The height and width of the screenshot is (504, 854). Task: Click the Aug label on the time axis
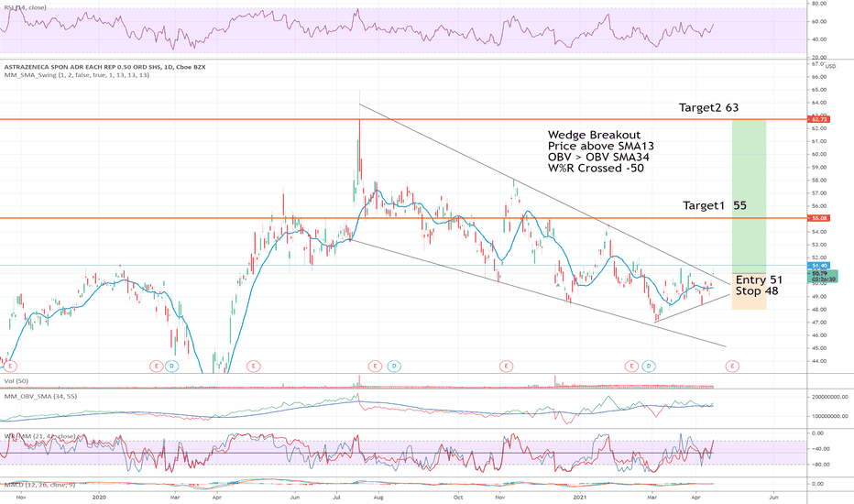click(x=378, y=497)
